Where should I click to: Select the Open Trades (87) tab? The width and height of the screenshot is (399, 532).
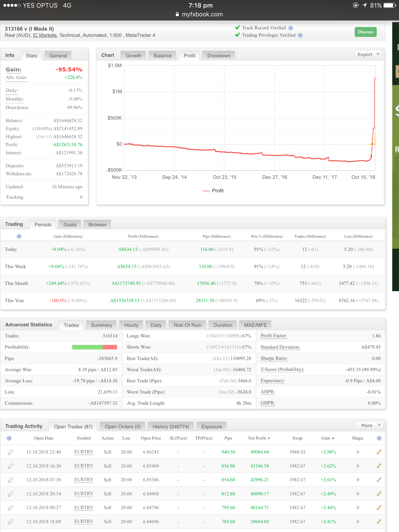(x=73, y=427)
